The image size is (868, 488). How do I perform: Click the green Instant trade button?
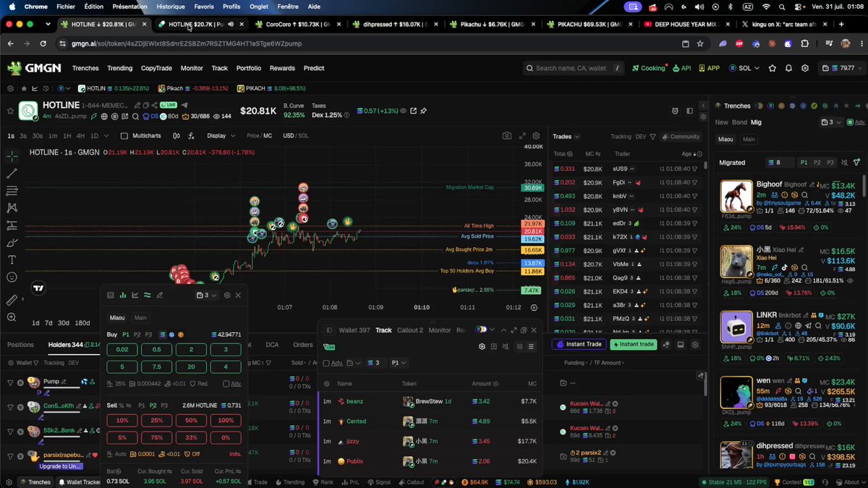point(634,344)
